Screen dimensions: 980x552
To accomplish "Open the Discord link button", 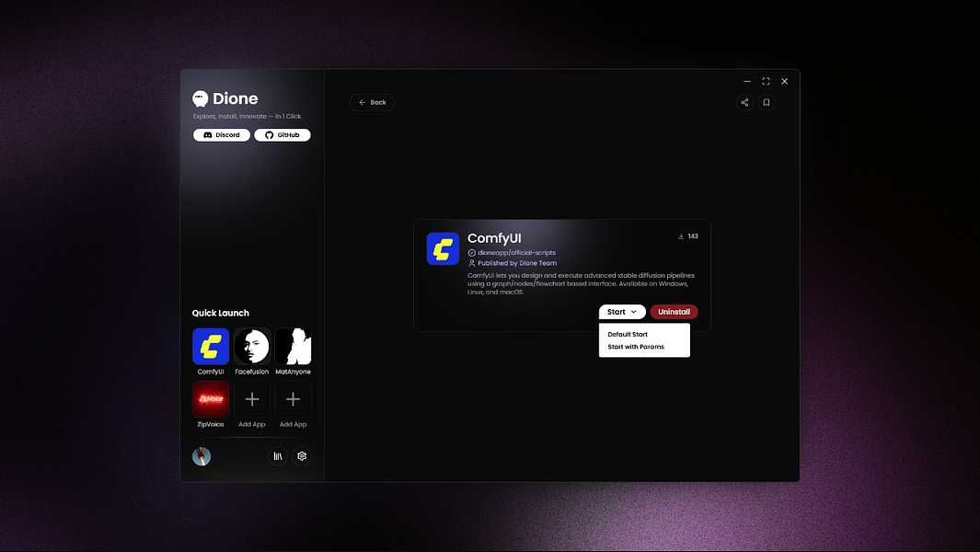I will (x=221, y=135).
